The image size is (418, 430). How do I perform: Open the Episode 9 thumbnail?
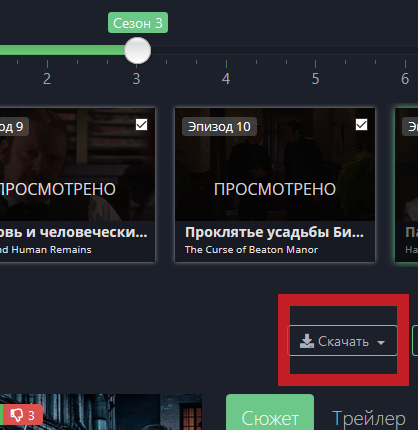coord(77,165)
